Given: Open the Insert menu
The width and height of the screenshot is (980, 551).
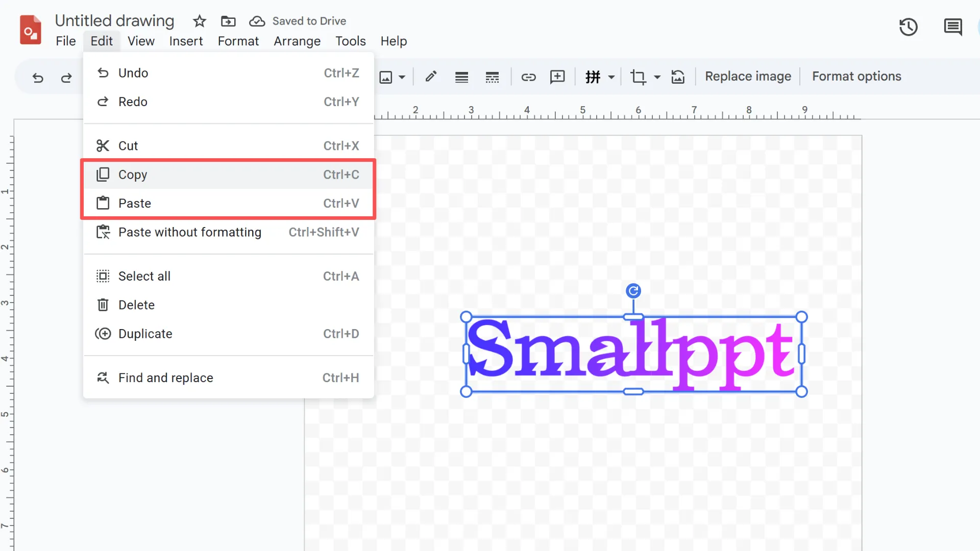Looking at the screenshot, I should coord(186,41).
